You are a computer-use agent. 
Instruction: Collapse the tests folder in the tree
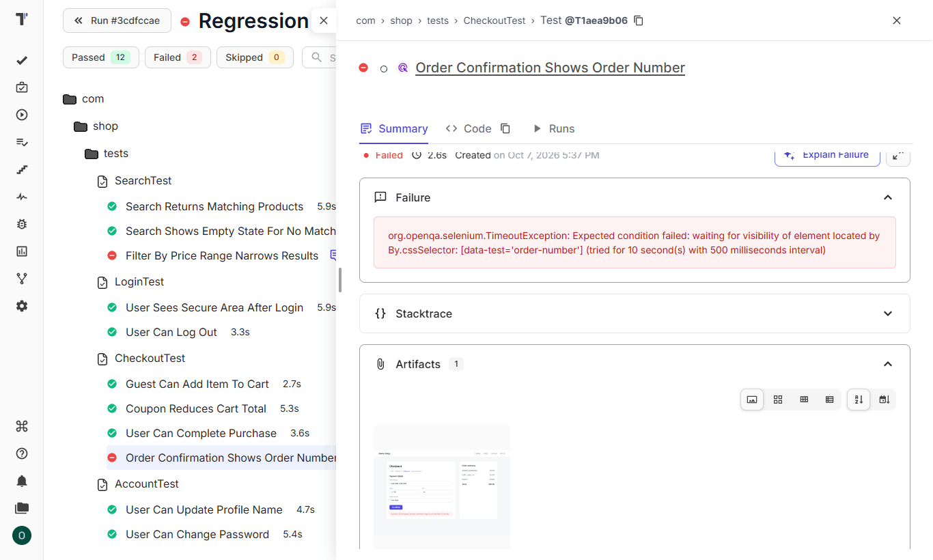[x=92, y=154]
